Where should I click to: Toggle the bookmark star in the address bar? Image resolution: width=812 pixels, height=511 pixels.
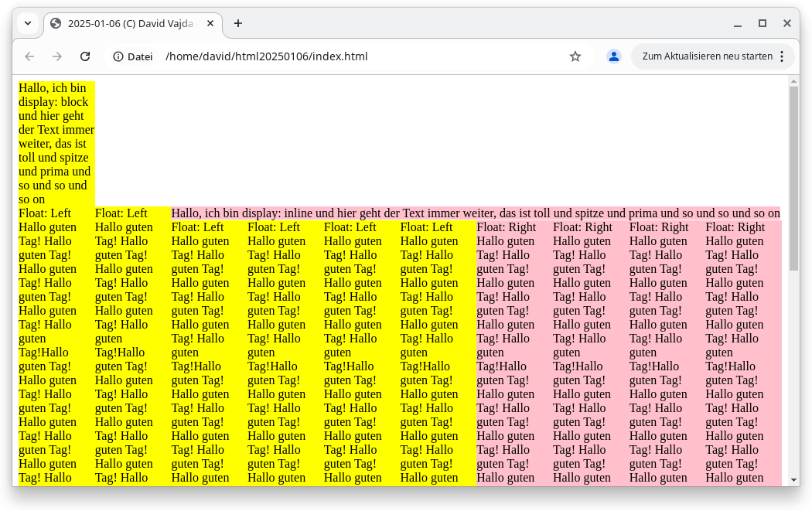(x=575, y=56)
